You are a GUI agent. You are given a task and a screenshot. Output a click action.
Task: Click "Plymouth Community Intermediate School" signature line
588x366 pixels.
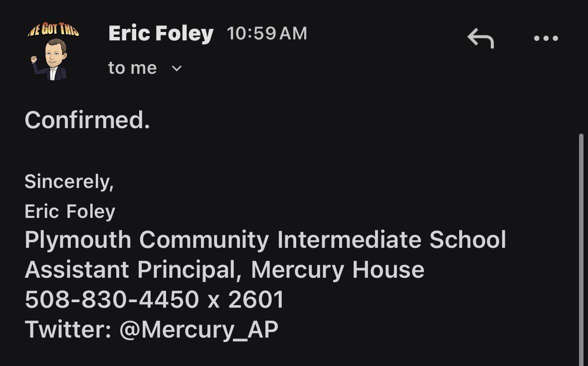(265, 240)
